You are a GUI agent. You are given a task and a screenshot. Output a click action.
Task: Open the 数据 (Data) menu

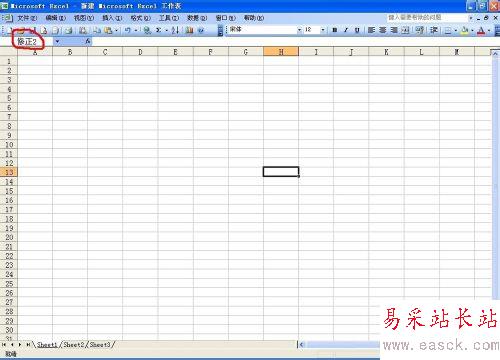[x=197, y=18]
